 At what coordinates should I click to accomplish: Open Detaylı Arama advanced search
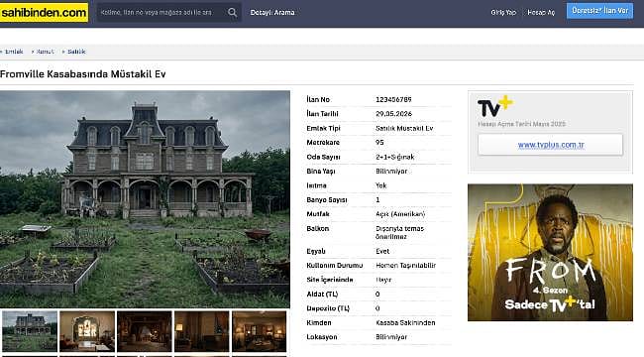pos(272,12)
